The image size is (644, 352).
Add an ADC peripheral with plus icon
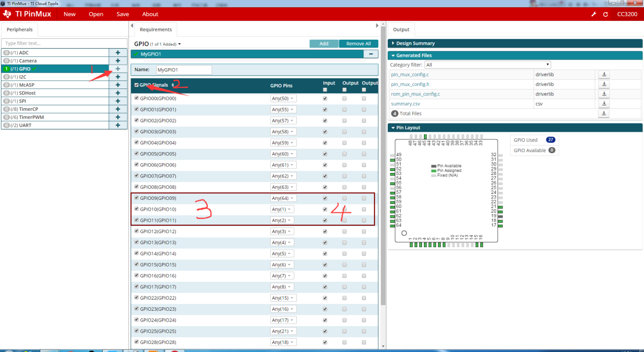pyautogui.click(x=118, y=52)
